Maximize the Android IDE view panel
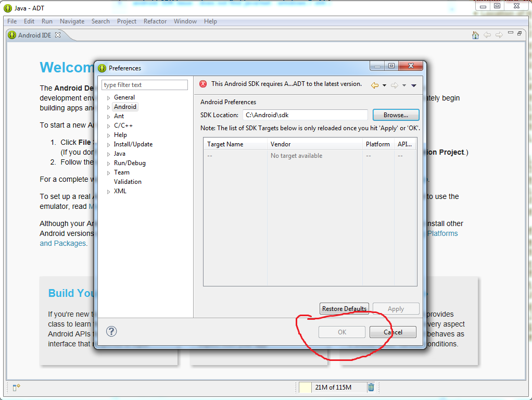This screenshot has width=532, height=400. [x=520, y=33]
